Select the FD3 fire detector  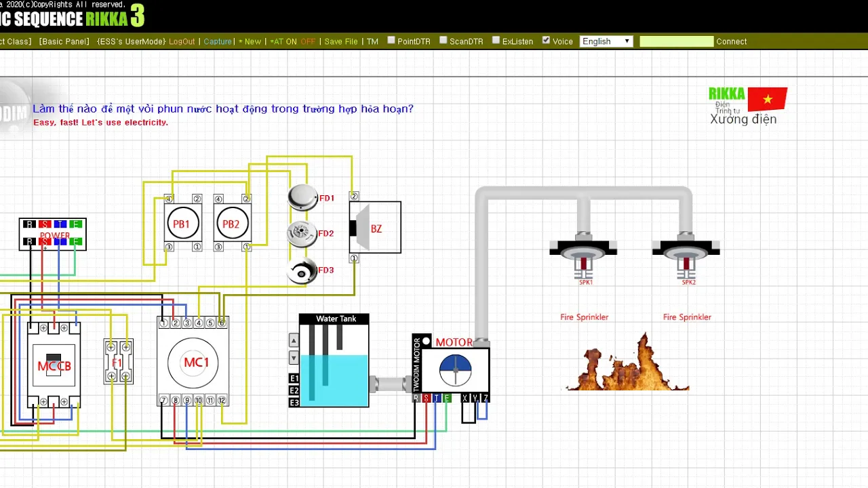pyautogui.click(x=302, y=270)
